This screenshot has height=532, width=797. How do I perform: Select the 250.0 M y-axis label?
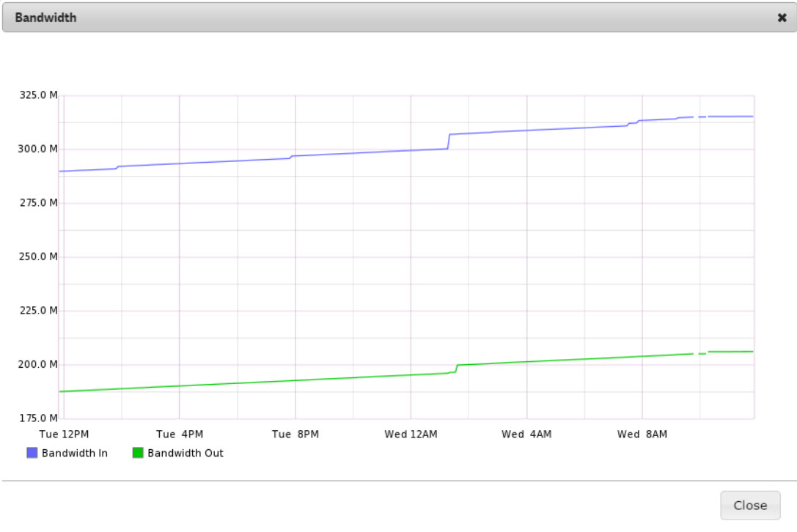[38, 256]
